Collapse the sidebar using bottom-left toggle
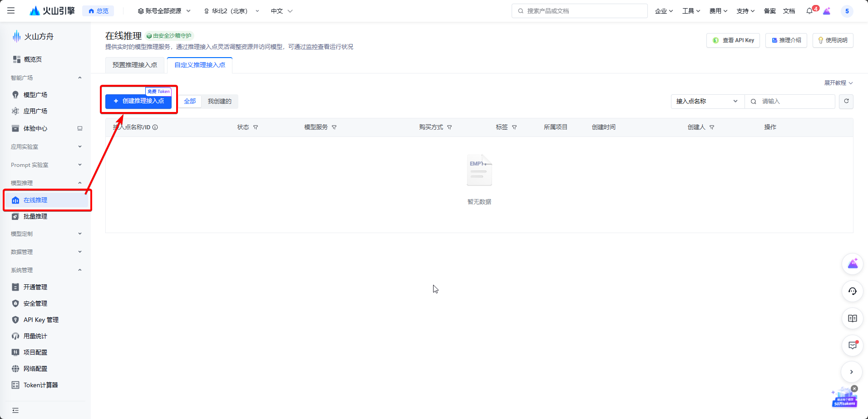868x419 pixels. (15, 410)
